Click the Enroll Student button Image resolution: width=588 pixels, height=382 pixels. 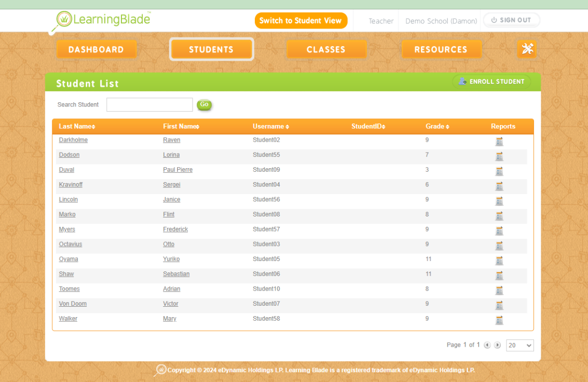point(491,81)
